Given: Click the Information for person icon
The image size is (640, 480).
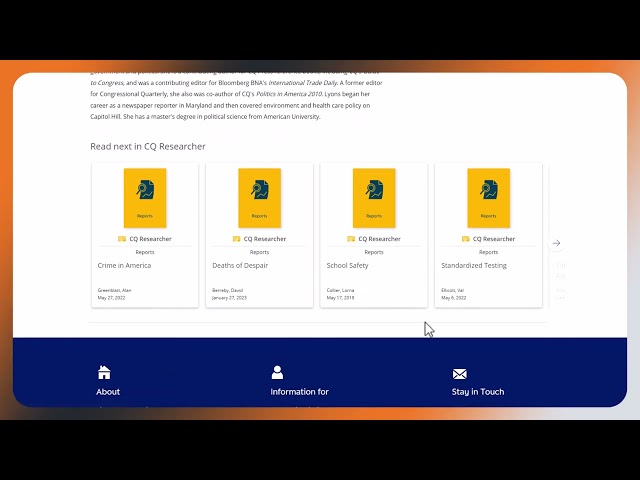Looking at the screenshot, I should 277,372.
